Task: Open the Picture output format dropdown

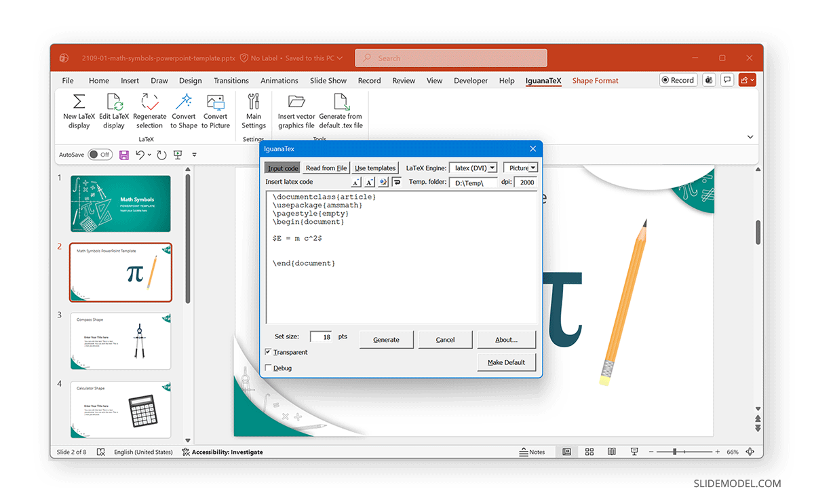Action: [x=535, y=168]
